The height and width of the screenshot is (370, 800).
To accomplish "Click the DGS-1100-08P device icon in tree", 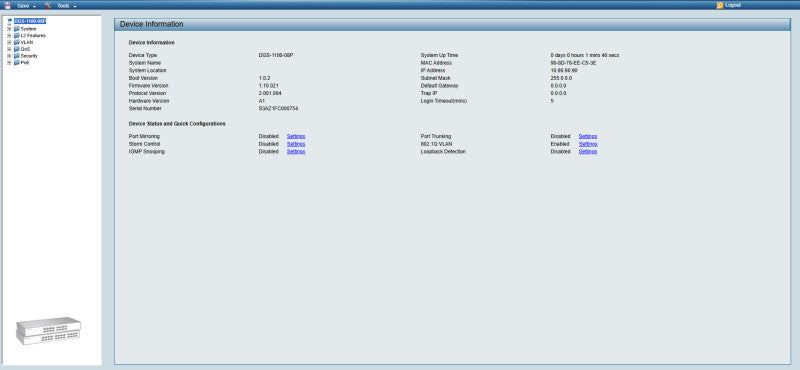I will pos(10,21).
